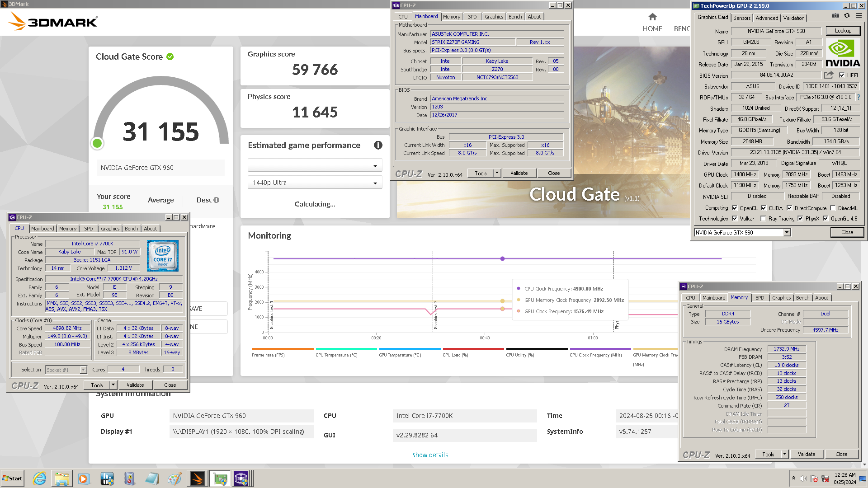Open the Windows Start menu
Viewport: 868px width, 488px height.
pos(12,479)
